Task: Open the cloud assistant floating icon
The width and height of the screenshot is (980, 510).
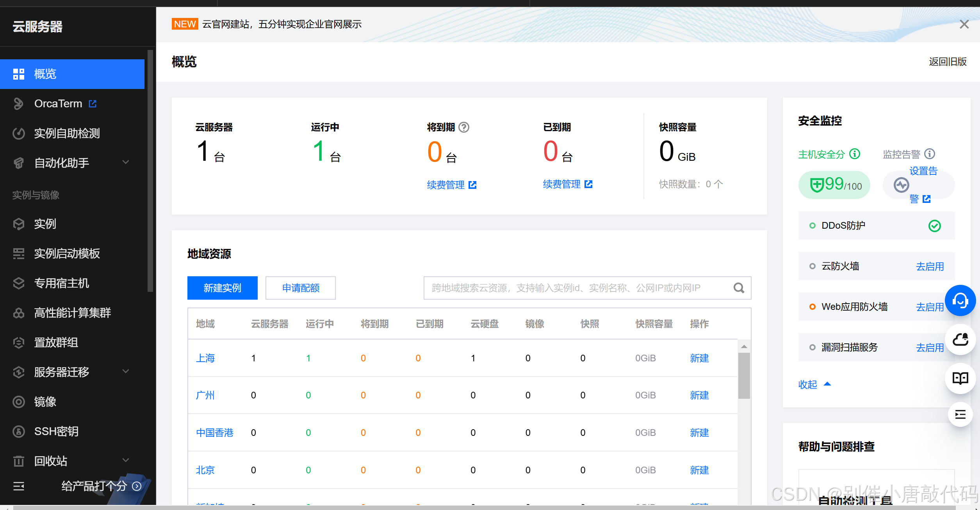Action: (960, 339)
